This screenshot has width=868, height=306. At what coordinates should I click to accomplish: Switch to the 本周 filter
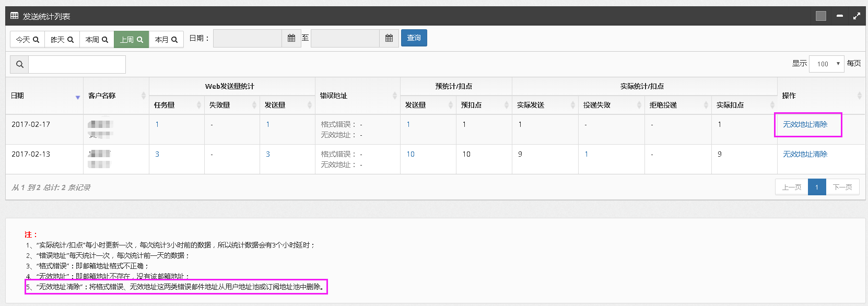pyautogui.click(x=97, y=40)
